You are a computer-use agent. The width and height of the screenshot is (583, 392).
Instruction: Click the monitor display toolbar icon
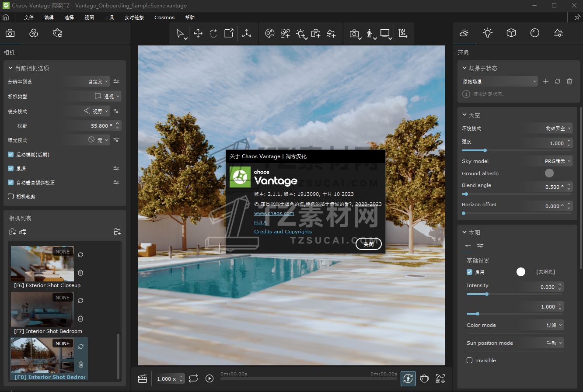coord(385,34)
